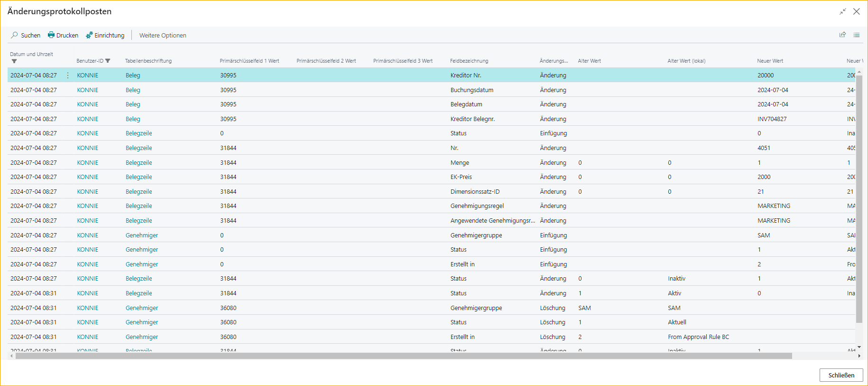Sort by Feldbezeichnung column header

pyautogui.click(x=469, y=61)
